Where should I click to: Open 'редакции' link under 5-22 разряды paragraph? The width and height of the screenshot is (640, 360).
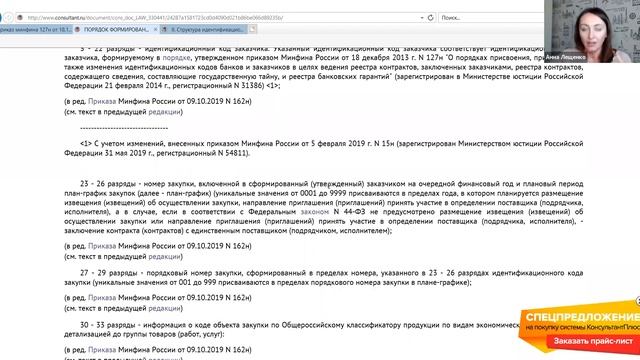pos(164,111)
